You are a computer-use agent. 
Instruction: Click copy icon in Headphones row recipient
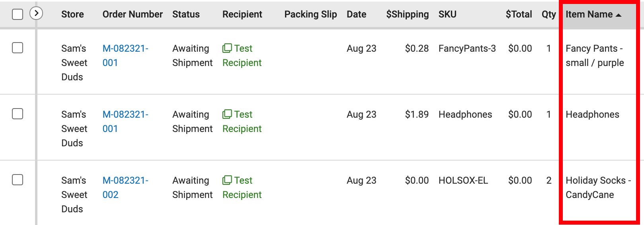pyautogui.click(x=227, y=114)
